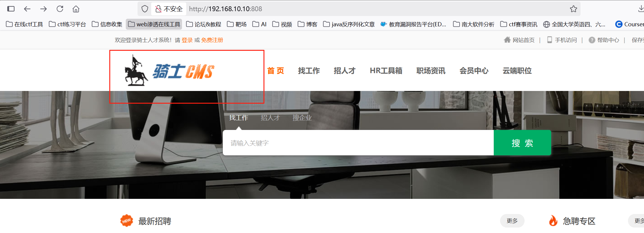
Task: Open 在线ctf工具 bookmark folder
Action: click(24, 24)
